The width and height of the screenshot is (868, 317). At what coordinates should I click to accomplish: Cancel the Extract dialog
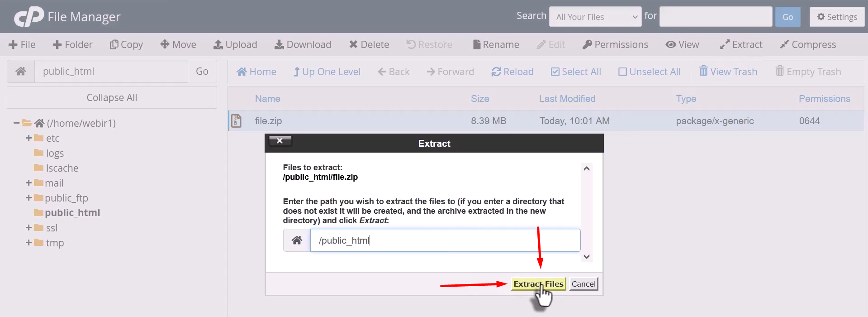(583, 284)
